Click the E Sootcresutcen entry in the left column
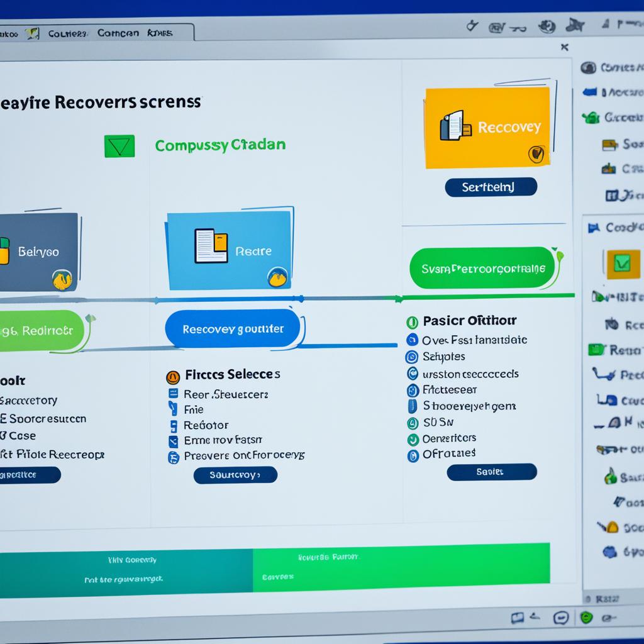 (x=43, y=418)
